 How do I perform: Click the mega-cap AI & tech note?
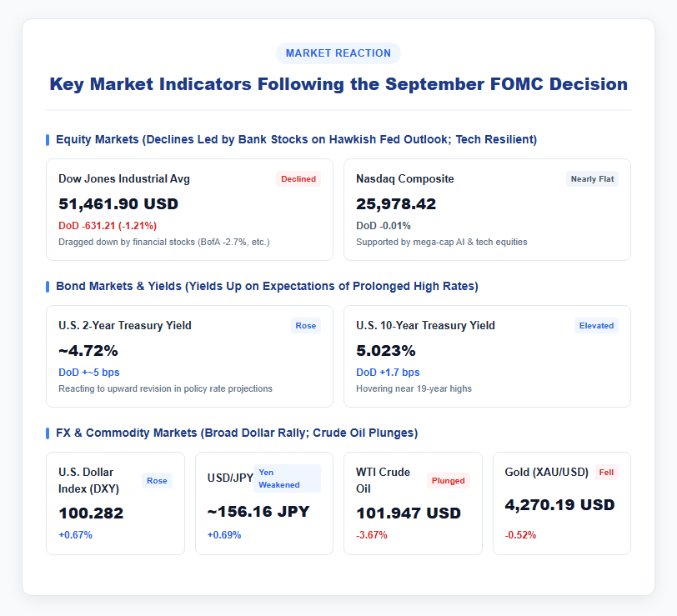442,242
